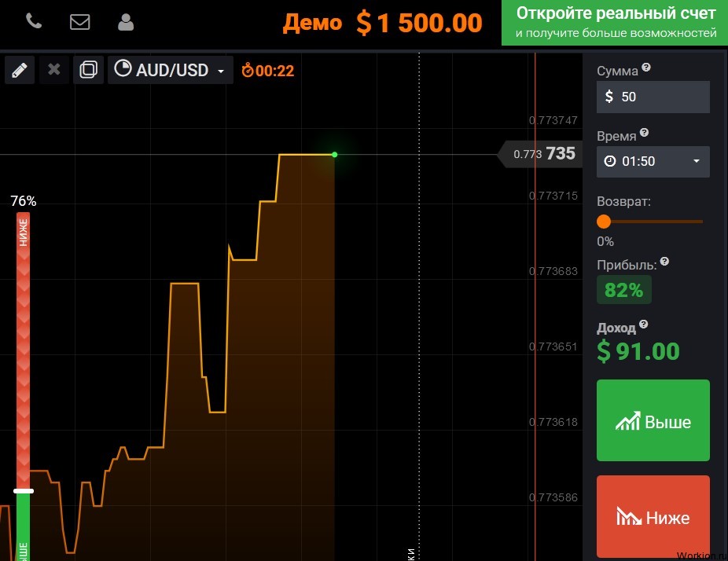The height and width of the screenshot is (561, 728).
Task: Click the clock icon in time field
Action: [x=609, y=161]
